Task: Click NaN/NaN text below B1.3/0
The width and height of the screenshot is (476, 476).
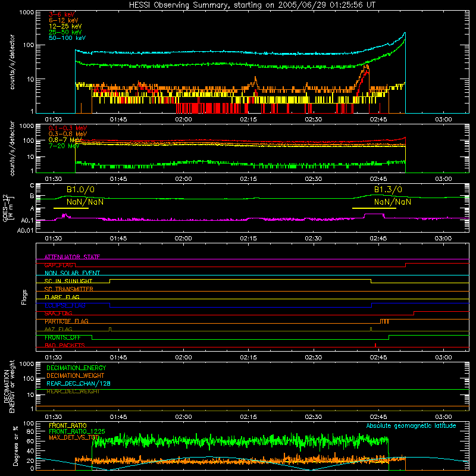Action: [393, 202]
